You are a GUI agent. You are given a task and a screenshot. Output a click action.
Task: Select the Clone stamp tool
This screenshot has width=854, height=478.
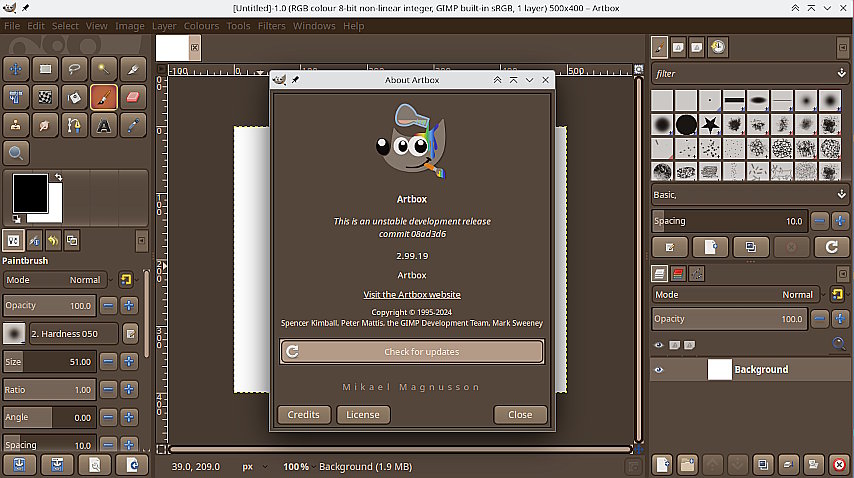click(x=16, y=126)
